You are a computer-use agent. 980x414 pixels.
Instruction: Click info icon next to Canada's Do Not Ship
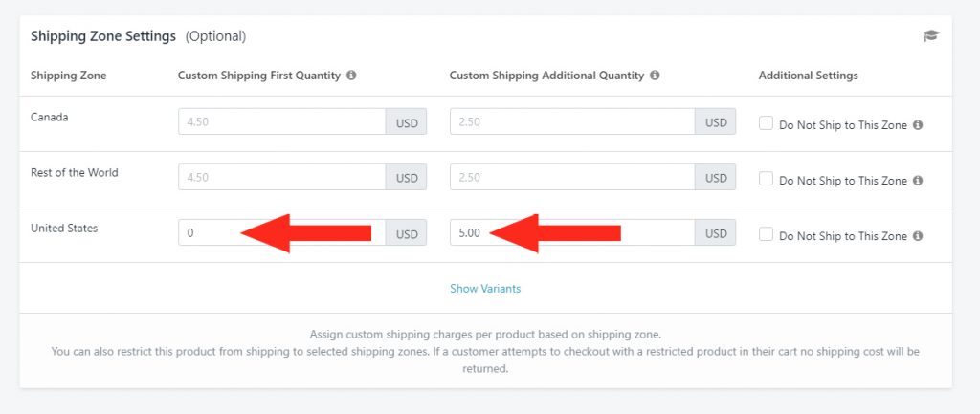918,125
